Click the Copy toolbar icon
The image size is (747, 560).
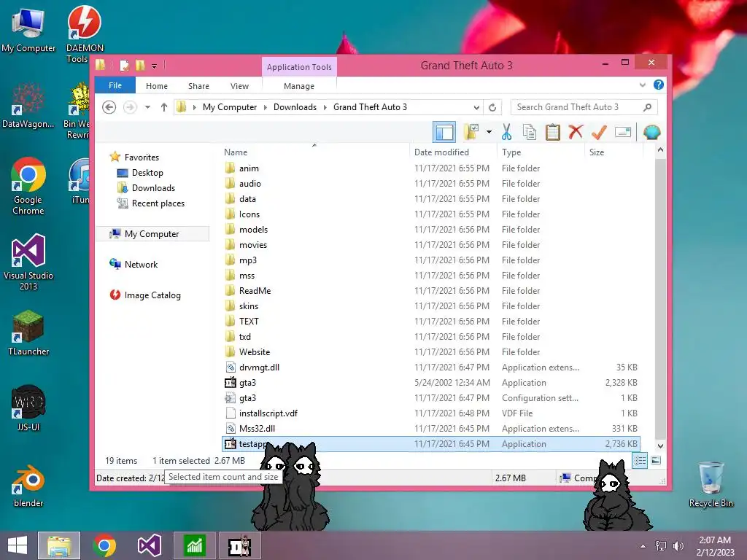coord(530,132)
